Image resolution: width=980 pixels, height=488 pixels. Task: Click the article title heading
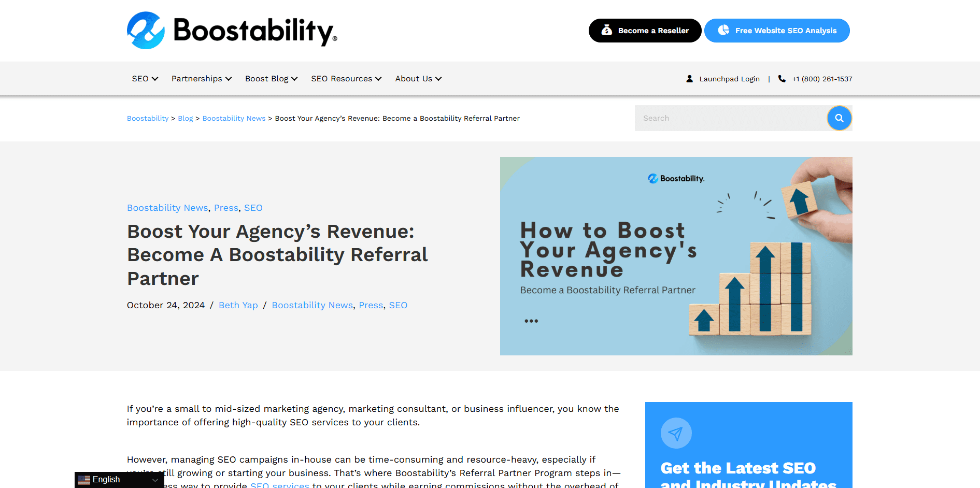(x=278, y=255)
